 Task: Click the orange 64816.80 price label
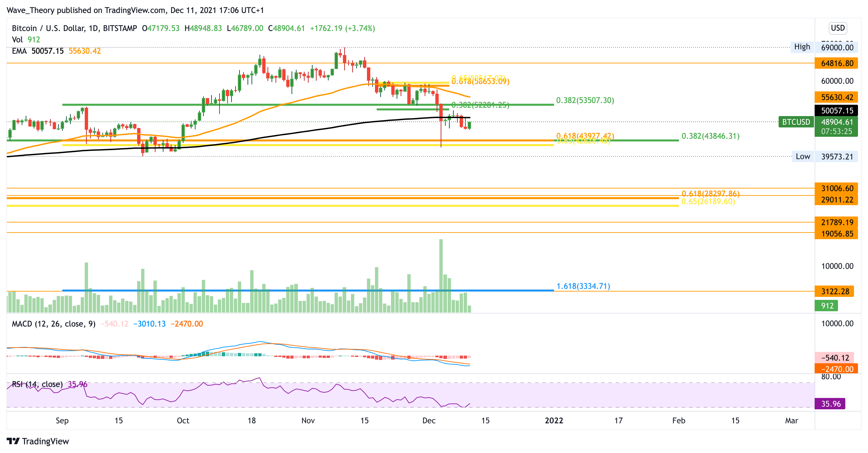pyautogui.click(x=837, y=63)
